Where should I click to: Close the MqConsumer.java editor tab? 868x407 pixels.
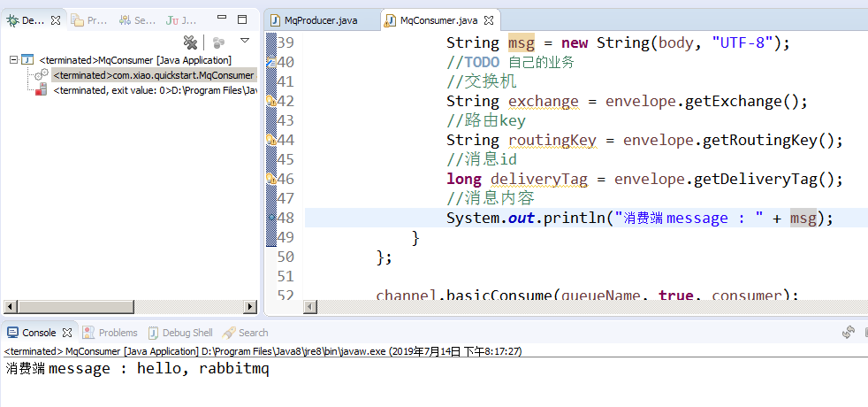[489, 20]
